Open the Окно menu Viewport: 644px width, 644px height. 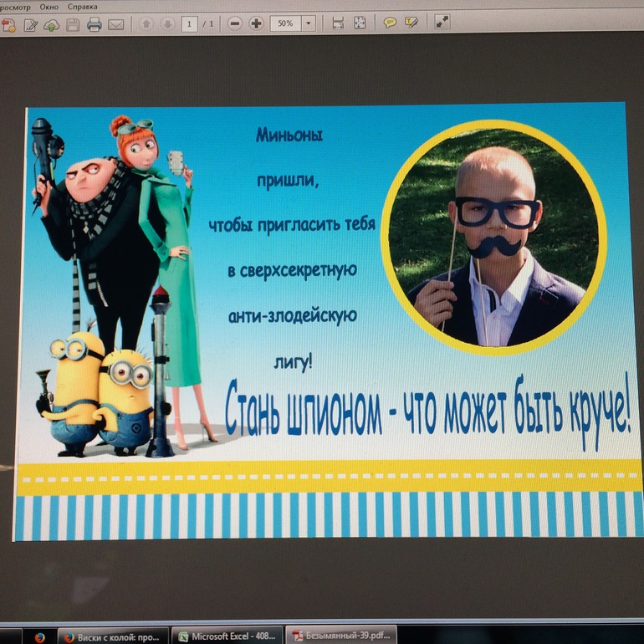(49, 7)
